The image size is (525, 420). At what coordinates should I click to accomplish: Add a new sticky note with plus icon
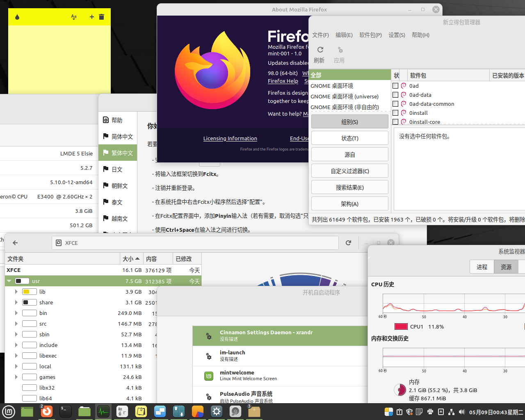(91, 17)
